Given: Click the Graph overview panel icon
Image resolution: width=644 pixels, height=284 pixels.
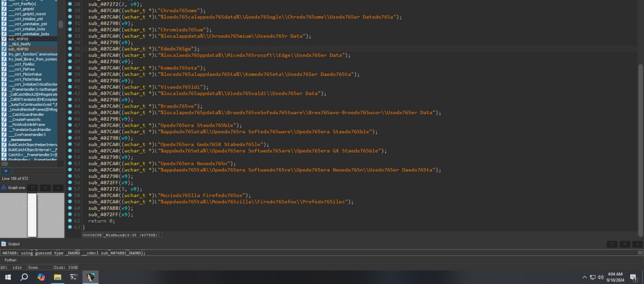Looking at the screenshot, I should [x=4, y=187].
